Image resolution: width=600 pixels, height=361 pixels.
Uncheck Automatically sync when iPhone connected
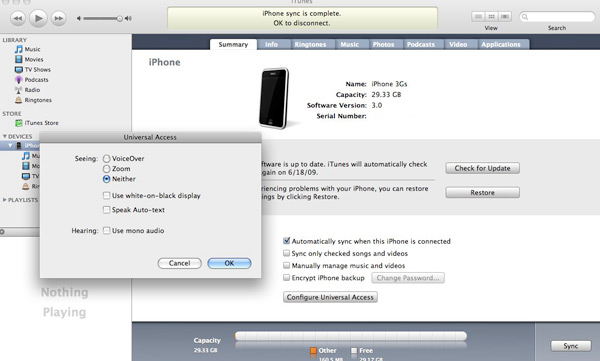click(x=286, y=241)
